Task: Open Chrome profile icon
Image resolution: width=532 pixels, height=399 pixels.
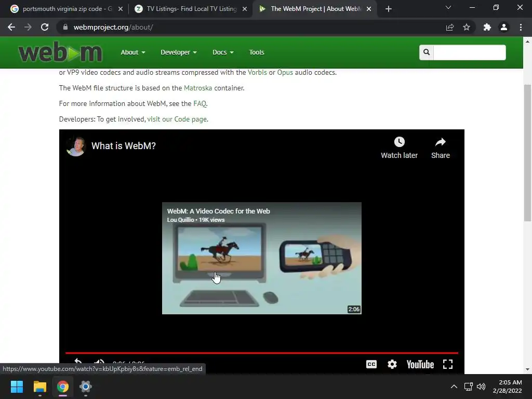Action: [x=504, y=27]
